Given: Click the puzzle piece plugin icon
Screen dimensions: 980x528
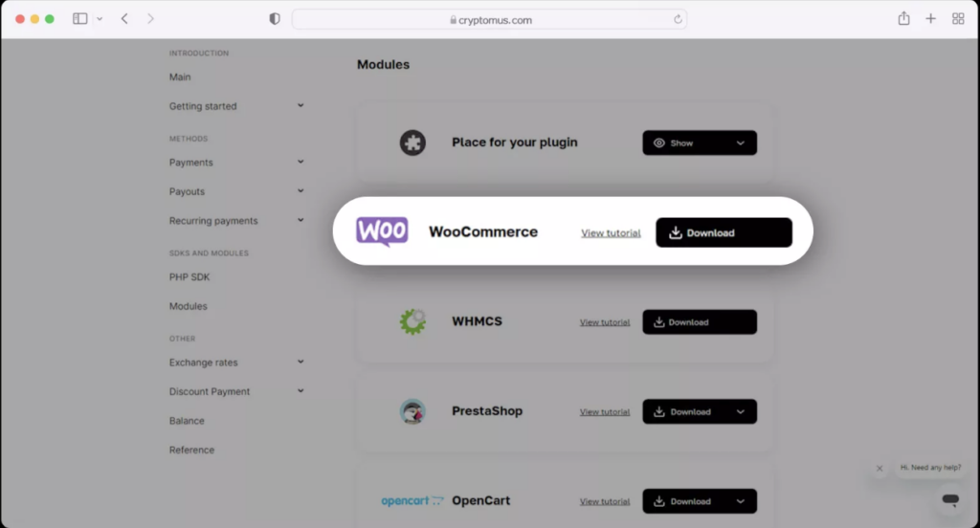Looking at the screenshot, I should coord(412,143).
